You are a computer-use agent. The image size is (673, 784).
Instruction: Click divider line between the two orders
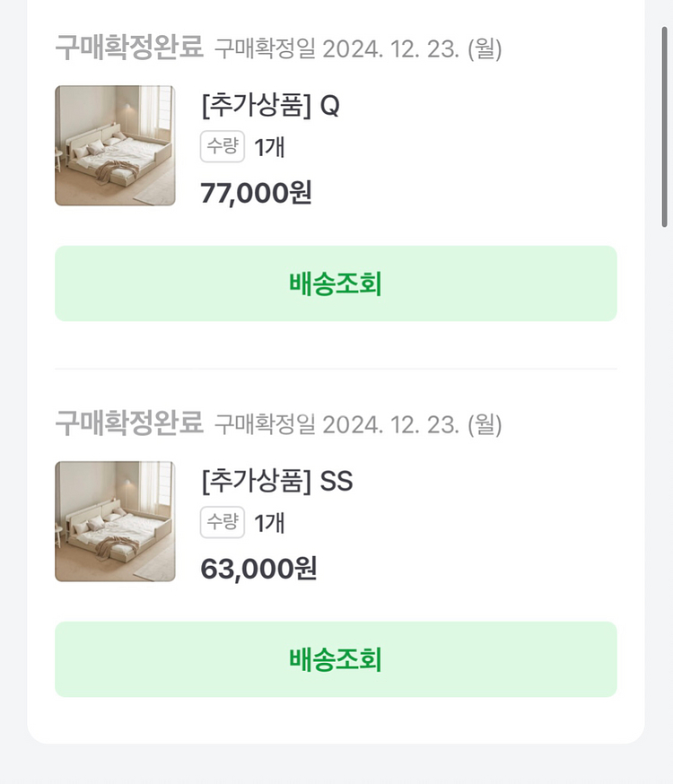(x=336, y=369)
